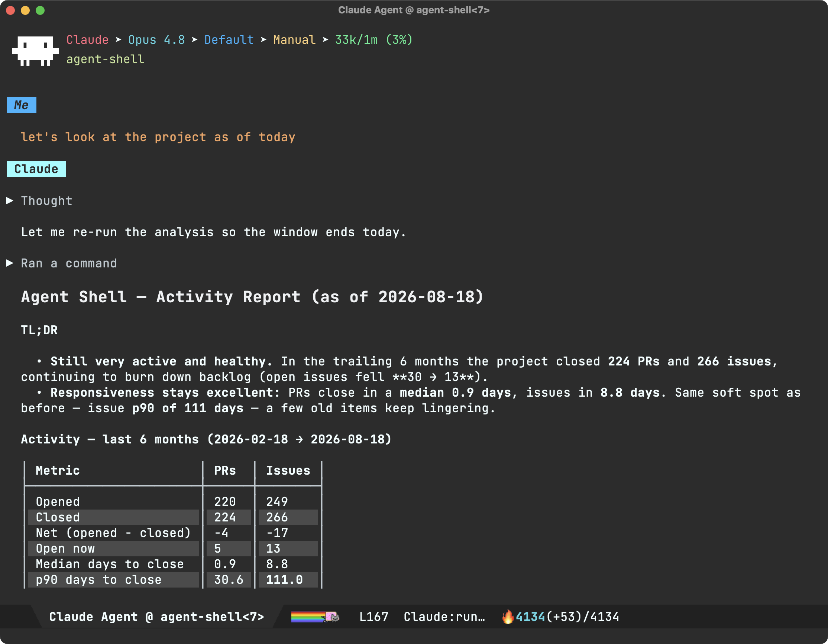
Task: Click the bold Issues p90 value '111.0'
Action: (x=284, y=580)
